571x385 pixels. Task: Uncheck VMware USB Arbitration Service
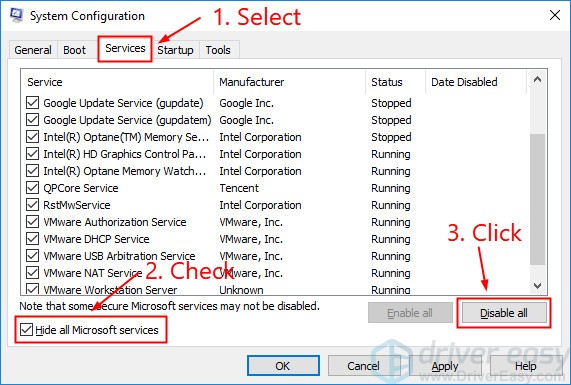32,256
